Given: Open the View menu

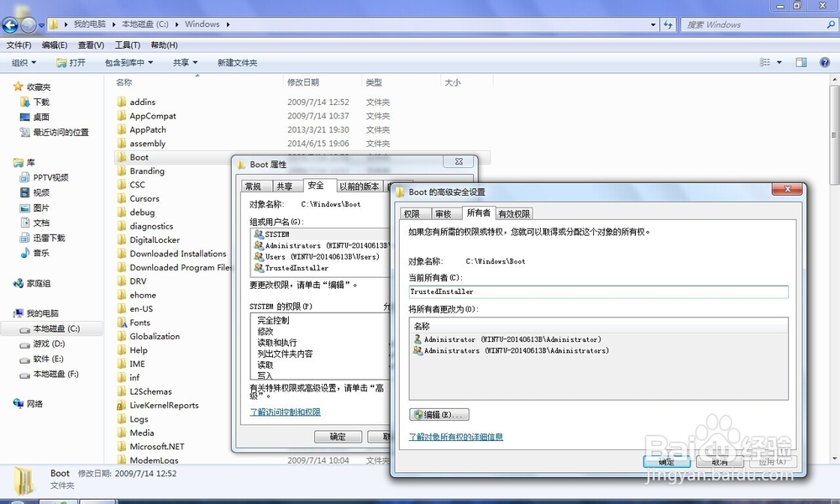Looking at the screenshot, I should point(91,45).
